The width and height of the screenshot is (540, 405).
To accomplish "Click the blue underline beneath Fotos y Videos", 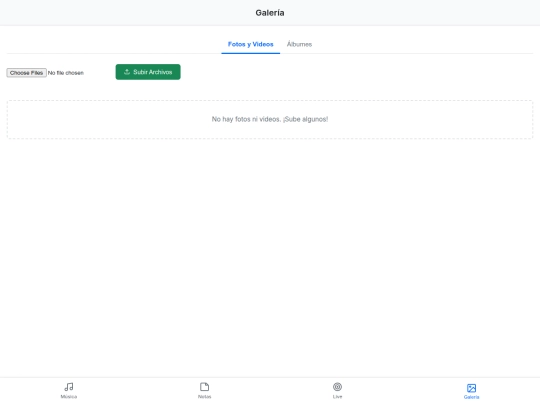I will (x=250, y=53).
